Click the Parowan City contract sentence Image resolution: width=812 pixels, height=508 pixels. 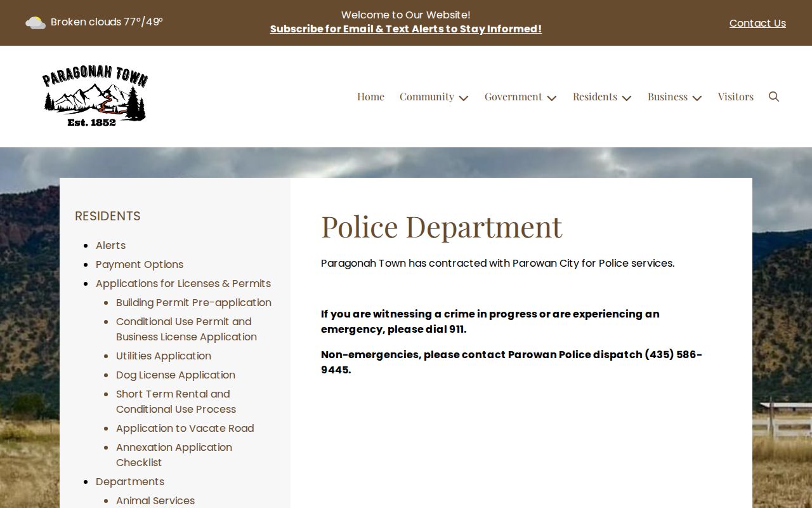pyautogui.click(x=498, y=263)
